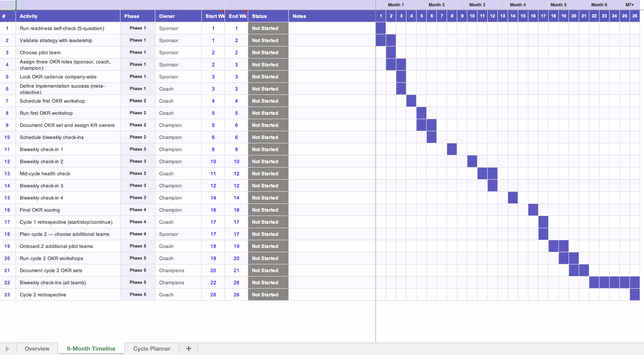Select Gantt bar for Final OKR scoring
The width and height of the screenshot is (644, 355).
533,210
